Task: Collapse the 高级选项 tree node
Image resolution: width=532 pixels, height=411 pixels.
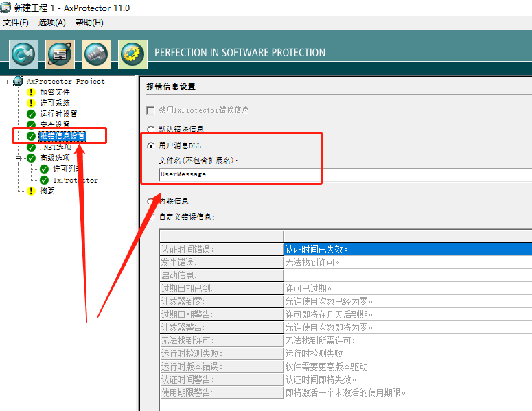Action: click(x=18, y=158)
